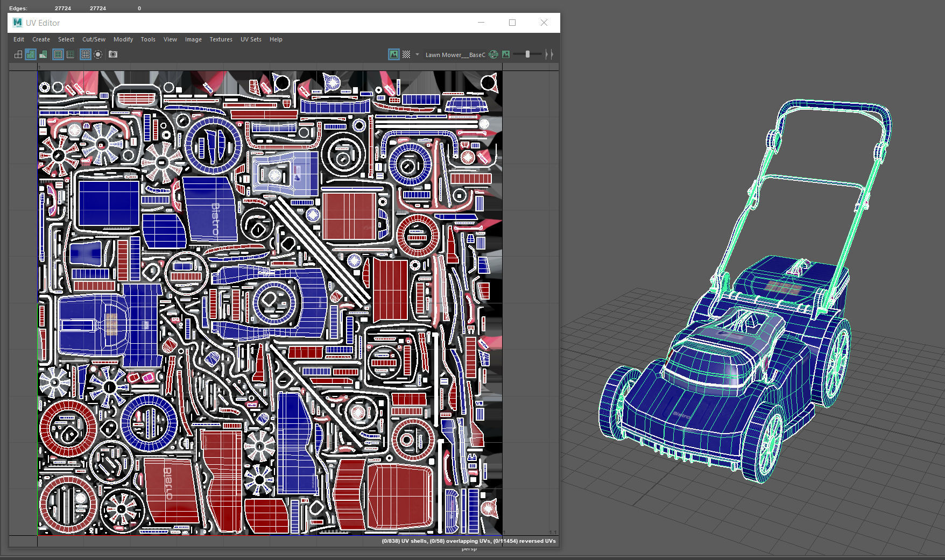Image resolution: width=945 pixels, height=560 pixels.
Task: Toggle dim image icon
Action: [x=506, y=54]
